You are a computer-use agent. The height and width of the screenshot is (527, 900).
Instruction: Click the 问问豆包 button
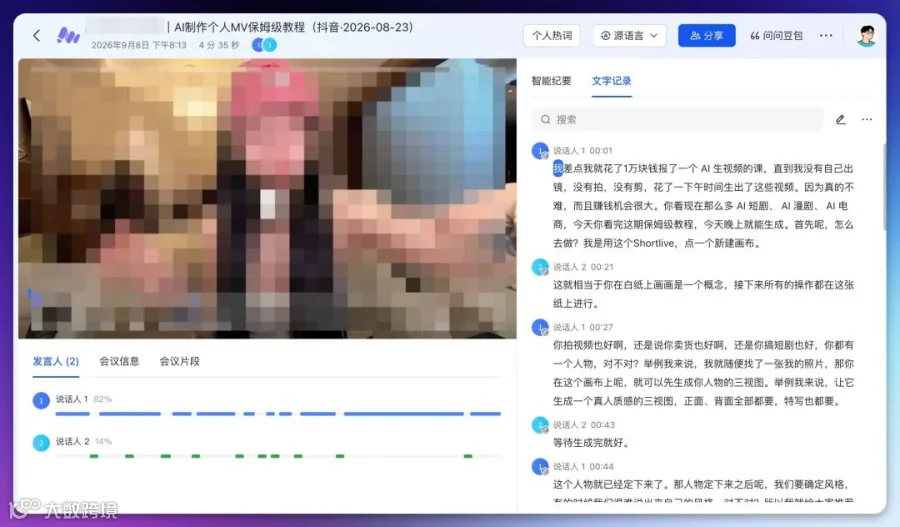click(776, 36)
